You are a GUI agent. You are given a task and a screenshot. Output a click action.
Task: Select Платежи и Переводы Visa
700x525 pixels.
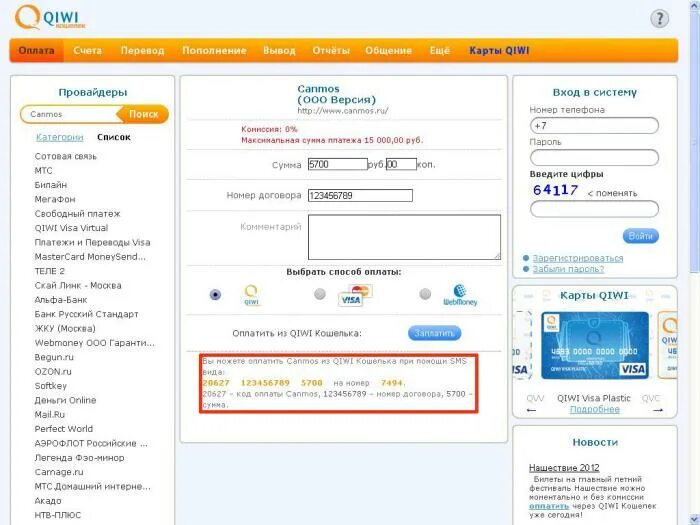[92, 242]
